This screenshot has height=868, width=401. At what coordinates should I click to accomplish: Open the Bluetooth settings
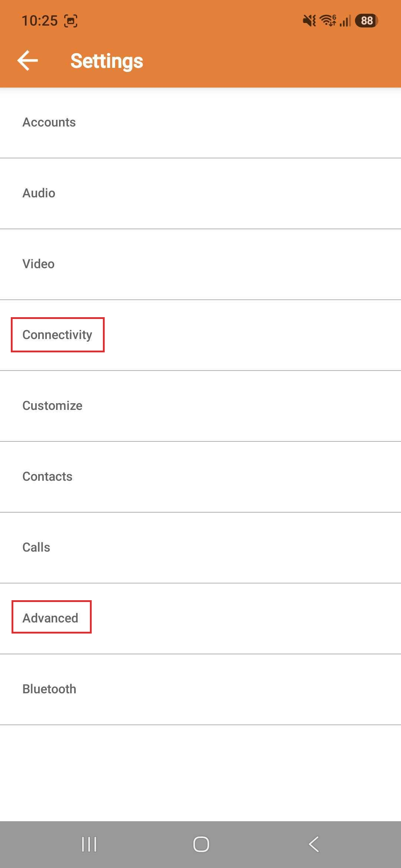pos(200,689)
